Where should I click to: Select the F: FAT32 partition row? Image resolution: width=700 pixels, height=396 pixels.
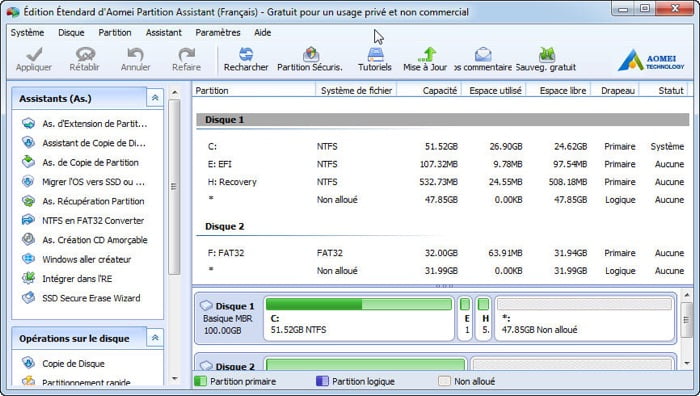point(443,253)
